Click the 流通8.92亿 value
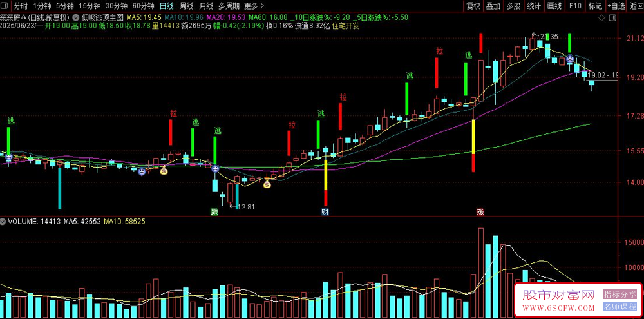 pos(312,26)
